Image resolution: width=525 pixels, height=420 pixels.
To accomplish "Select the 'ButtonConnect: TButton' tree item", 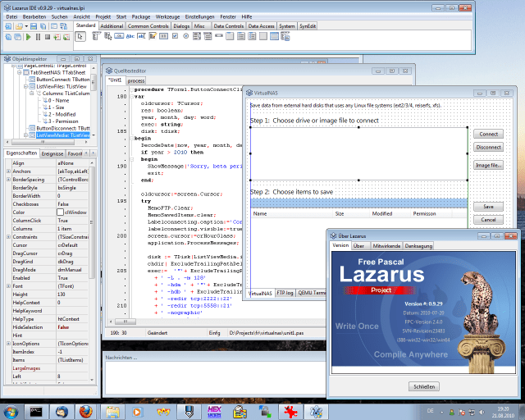I will (62, 80).
